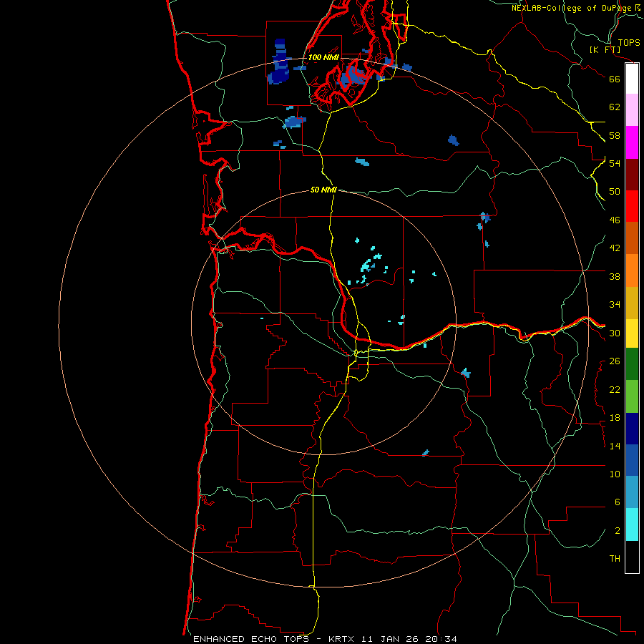Image resolution: width=644 pixels, height=644 pixels.
Task: Click the "10" legend value
Action: [615, 474]
